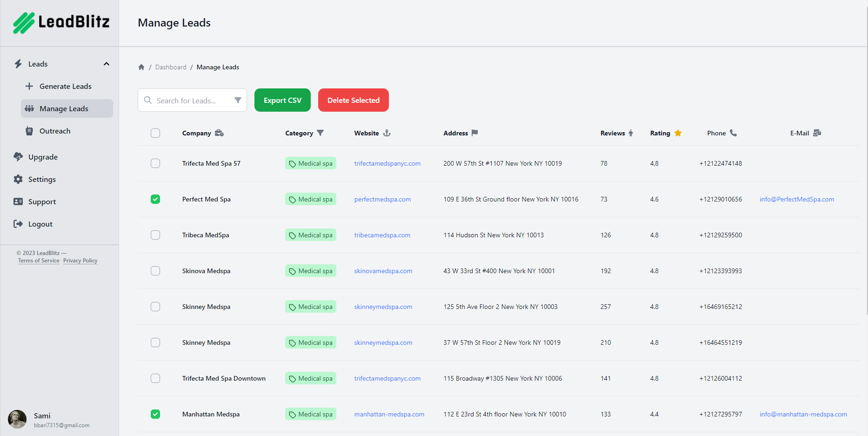Image resolution: width=868 pixels, height=436 pixels.
Task: Click the Search for Leads input field
Action: coord(192,100)
